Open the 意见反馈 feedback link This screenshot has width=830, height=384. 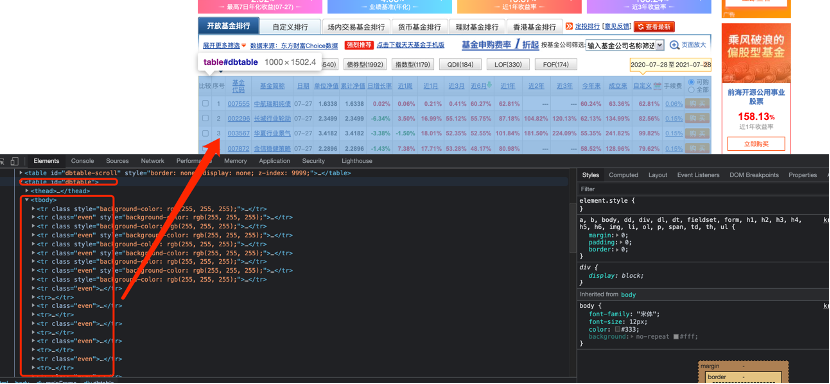tap(617, 26)
